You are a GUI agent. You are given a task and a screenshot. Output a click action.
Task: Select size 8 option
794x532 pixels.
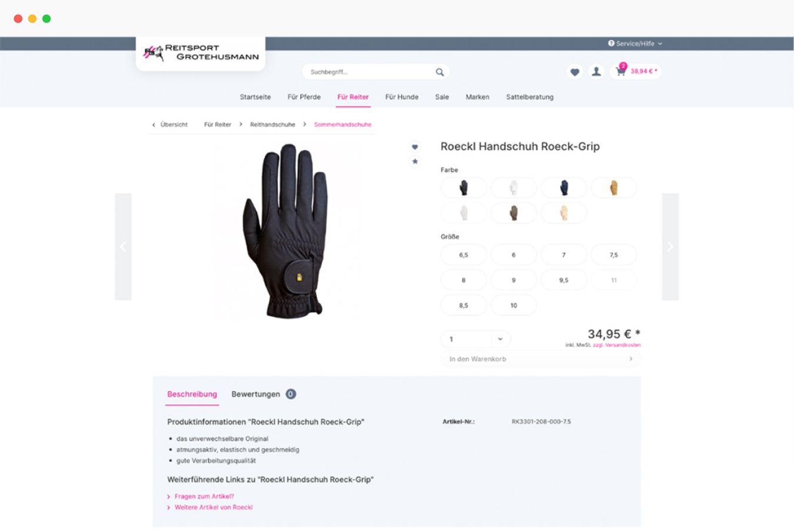click(463, 280)
